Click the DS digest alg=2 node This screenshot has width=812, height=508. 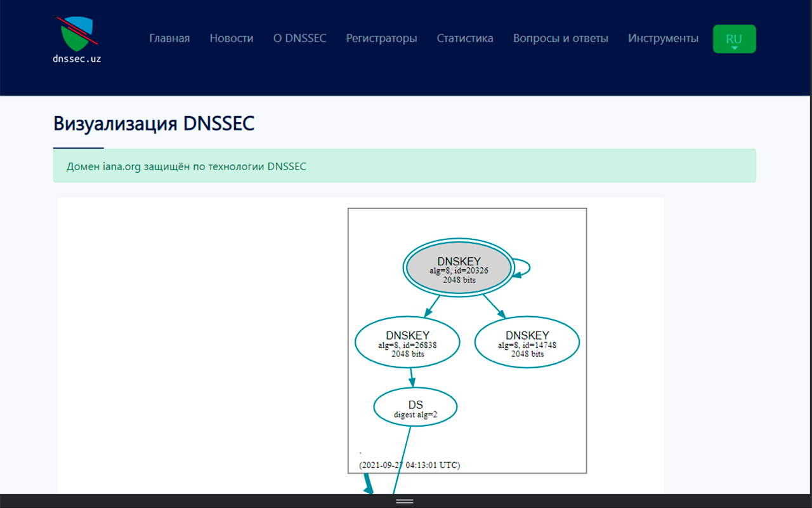[x=415, y=406]
